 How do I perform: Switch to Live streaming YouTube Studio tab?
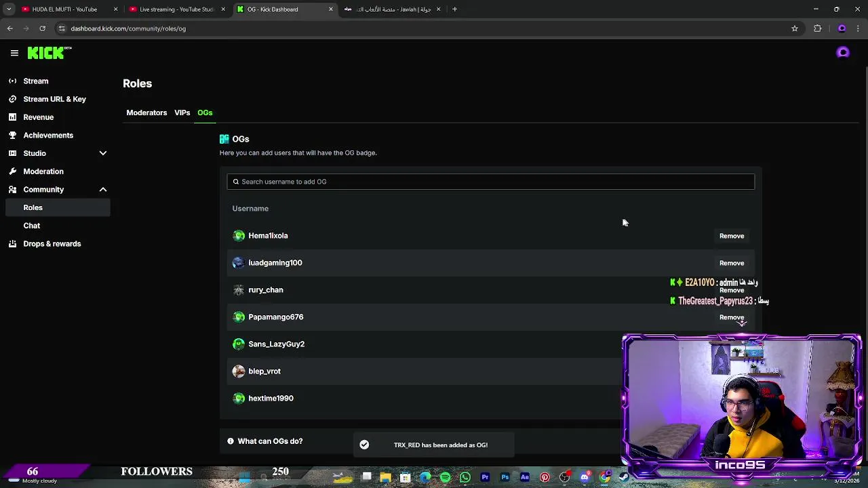point(176,9)
